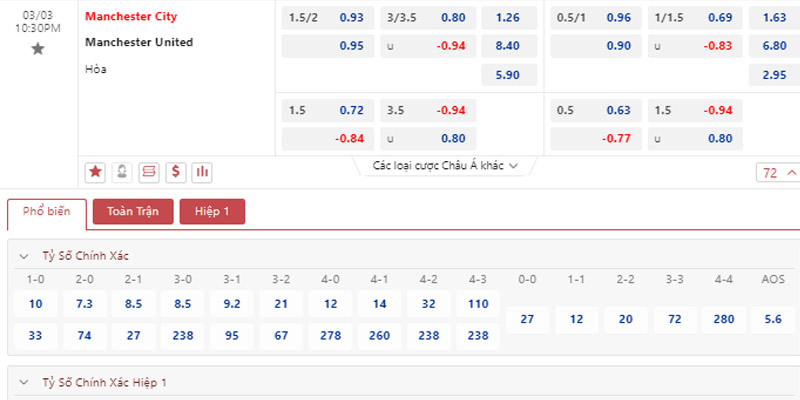Mark match favorite with gray star under date
Screen dimensions: 800x400
(x=38, y=49)
